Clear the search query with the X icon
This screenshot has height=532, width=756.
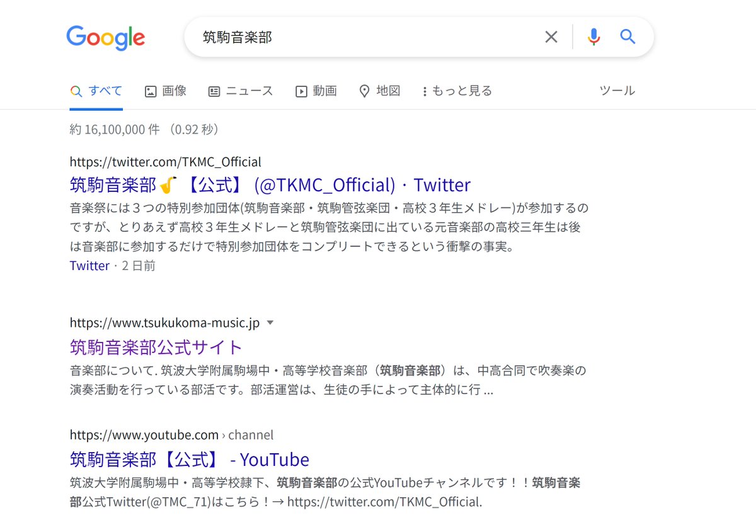click(551, 37)
